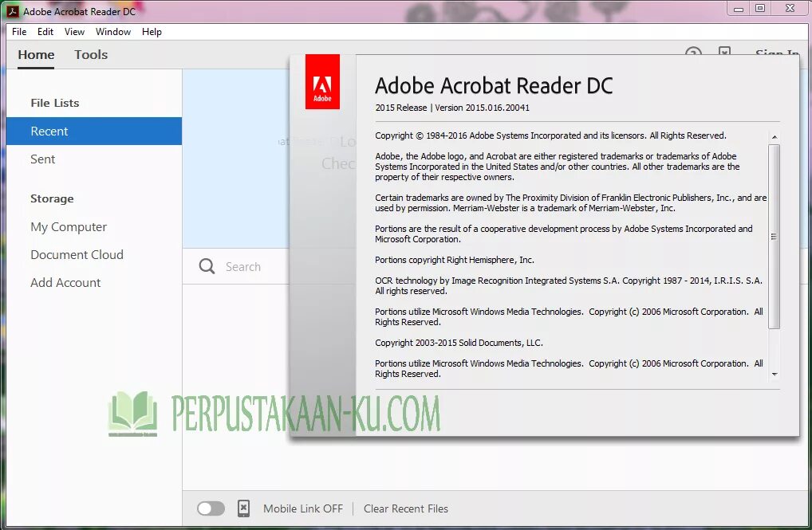Click Clear Recent Files
The height and width of the screenshot is (530, 812).
coord(405,508)
